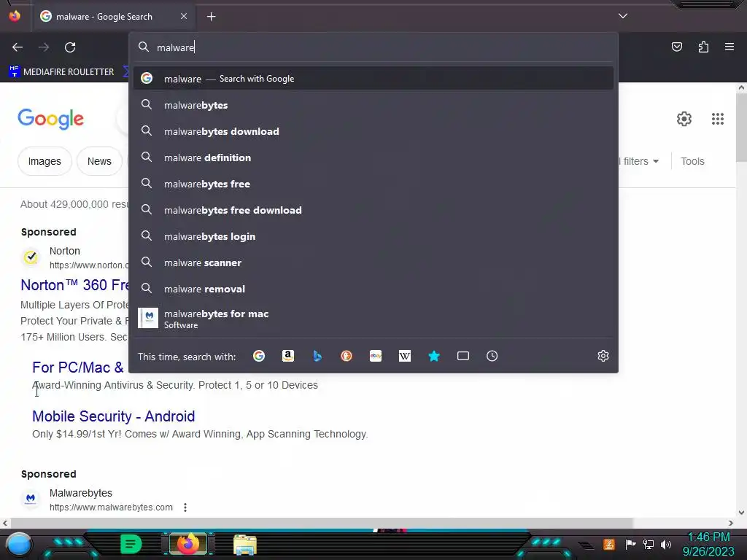The image size is (747, 560).
Task: Pick the malware removal suggestion
Action: [373, 288]
